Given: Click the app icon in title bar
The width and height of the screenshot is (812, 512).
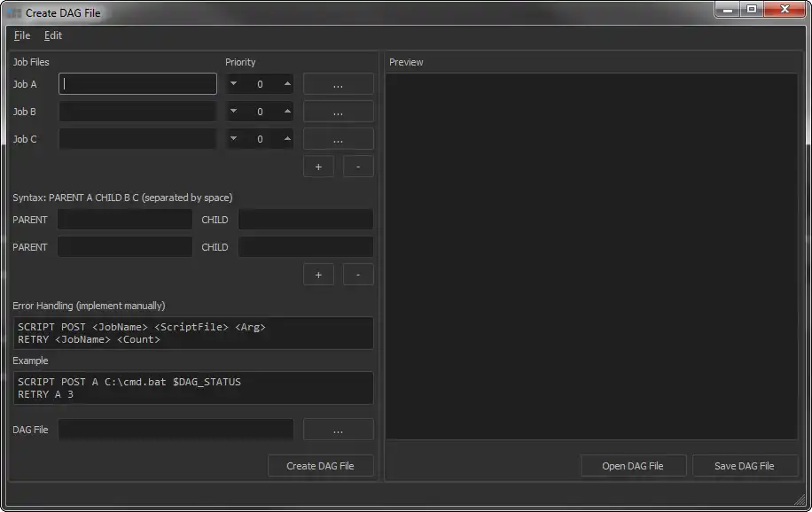Looking at the screenshot, I should (14, 13).
